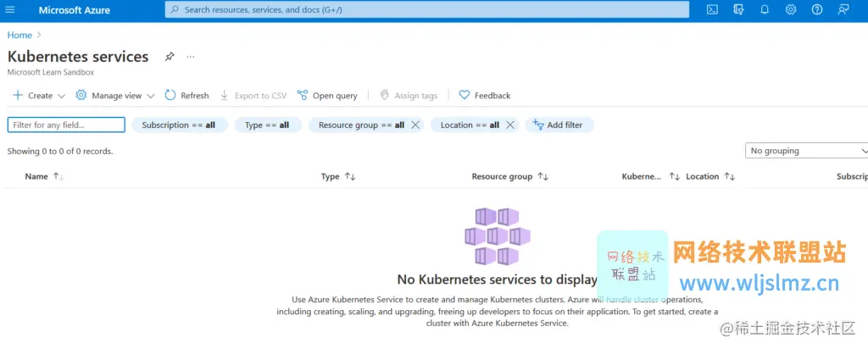868x349 pixels.
Task: Open the notifications bell
Action: click(765, 10)
